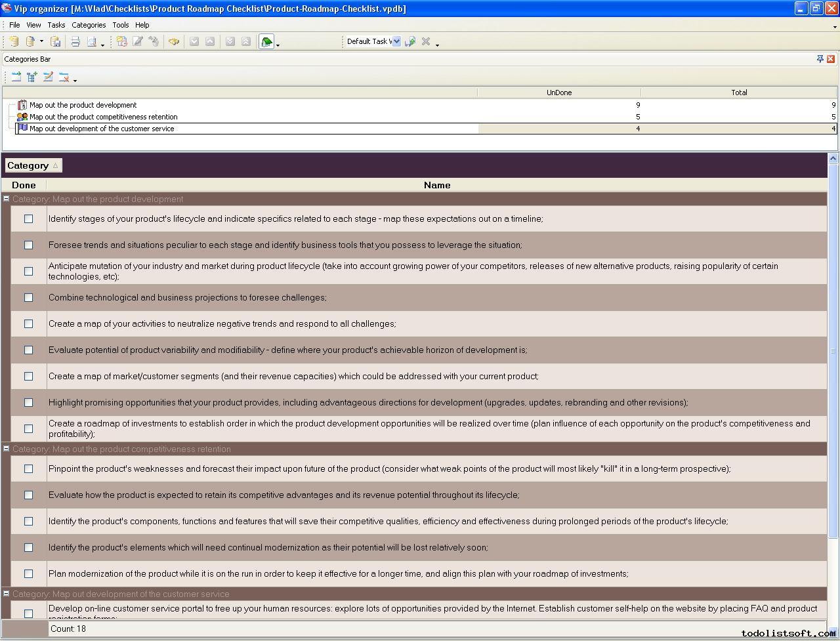Screen dimensions: 840x641
Task: Click the New Task toolbar icon
Action: 121,42
